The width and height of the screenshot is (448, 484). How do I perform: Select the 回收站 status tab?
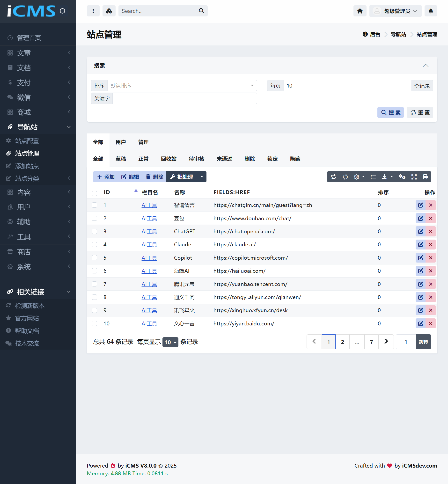coord(169,159)
